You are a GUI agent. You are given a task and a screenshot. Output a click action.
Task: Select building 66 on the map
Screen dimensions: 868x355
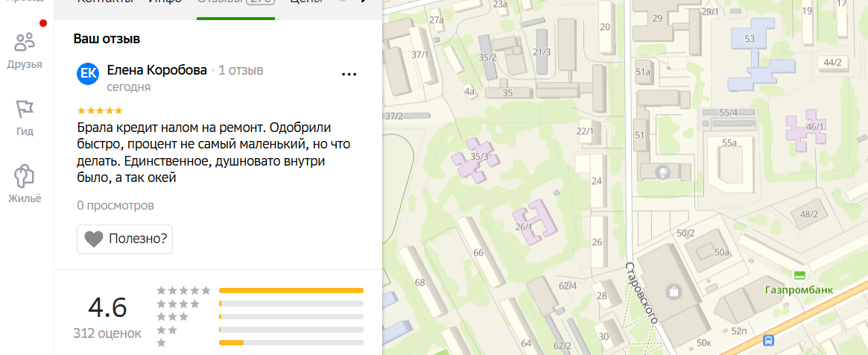tap(481, 253)
